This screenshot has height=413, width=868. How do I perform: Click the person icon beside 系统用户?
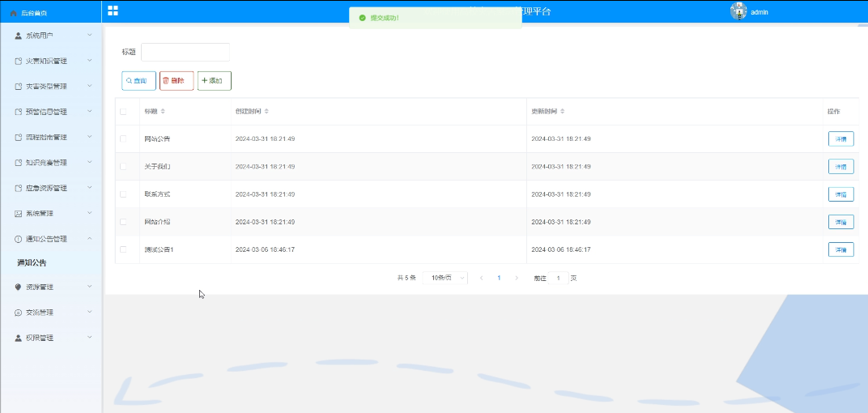pyautogui.click(x=19, y=36)
